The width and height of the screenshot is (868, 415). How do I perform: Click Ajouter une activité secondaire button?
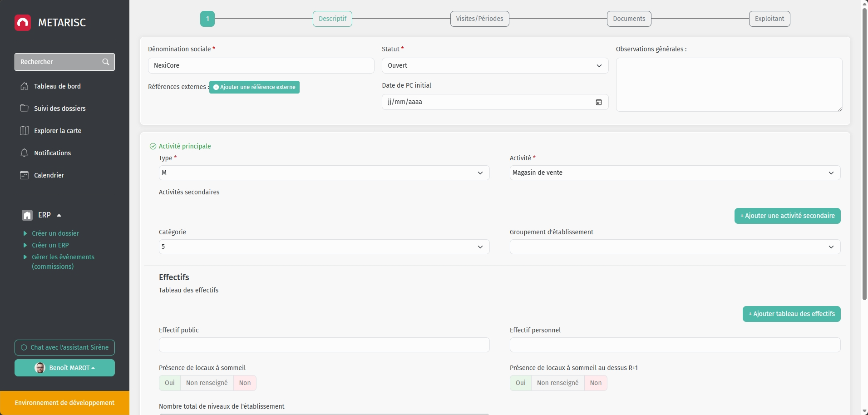point(788,216)
